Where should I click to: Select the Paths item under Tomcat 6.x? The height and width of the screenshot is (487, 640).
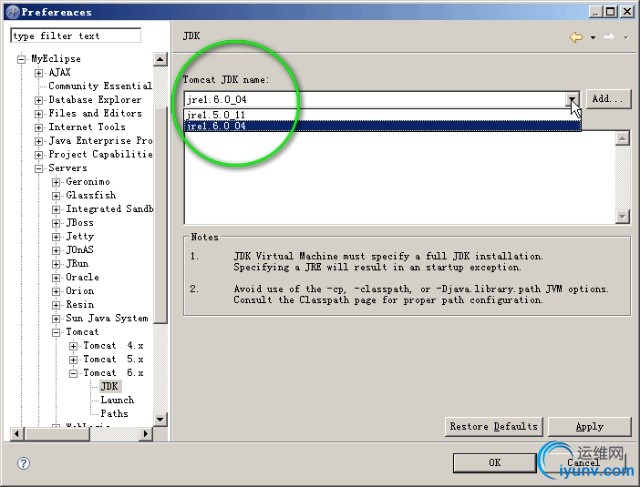pyautogui.click(x=114, y=414)
